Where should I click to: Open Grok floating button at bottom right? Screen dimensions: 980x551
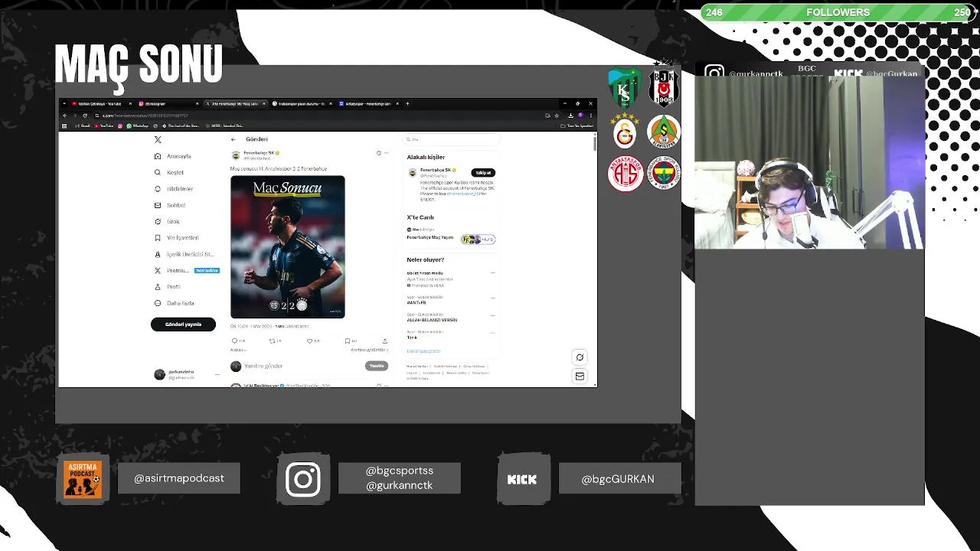tap(580, 357)
